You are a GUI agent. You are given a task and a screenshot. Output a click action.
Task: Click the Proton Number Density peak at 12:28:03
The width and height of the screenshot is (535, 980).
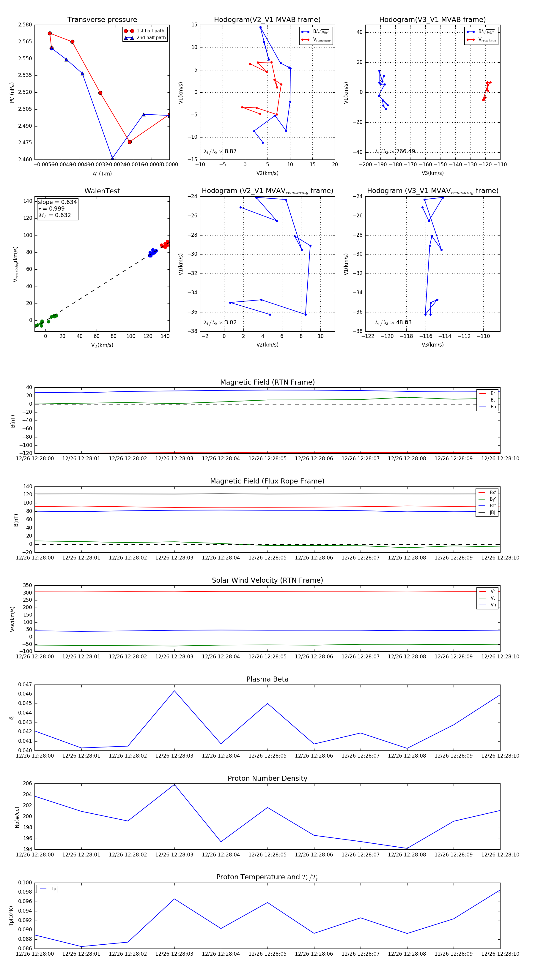point(174,785)
